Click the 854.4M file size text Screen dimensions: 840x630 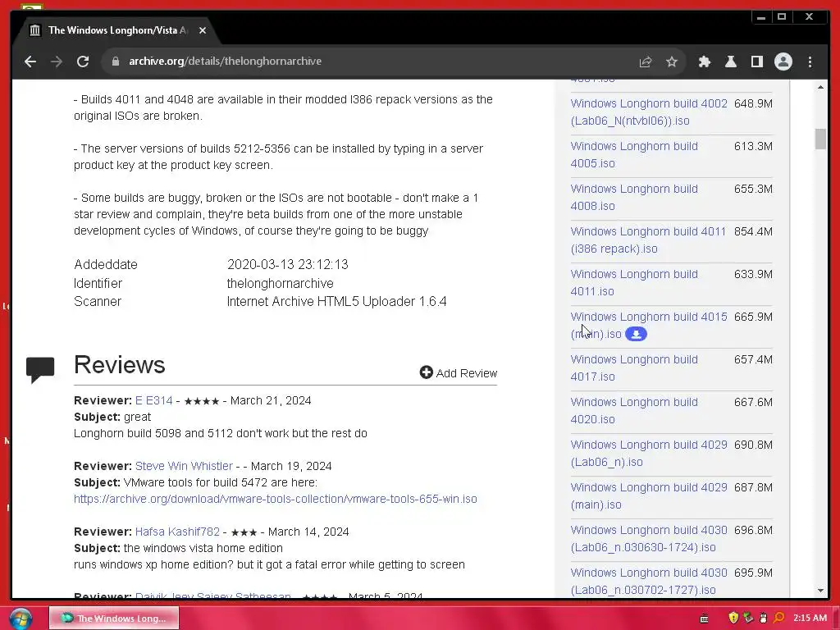pos(753,231)
